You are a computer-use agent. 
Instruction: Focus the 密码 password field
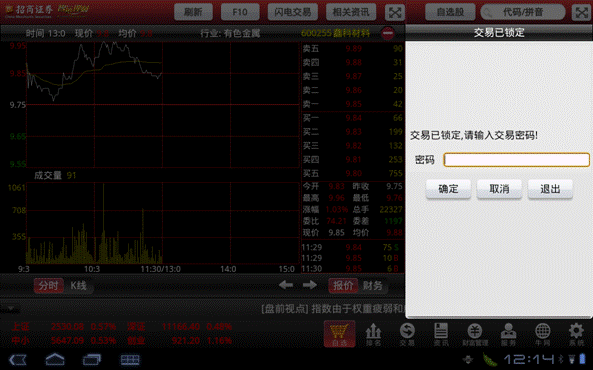517,160
